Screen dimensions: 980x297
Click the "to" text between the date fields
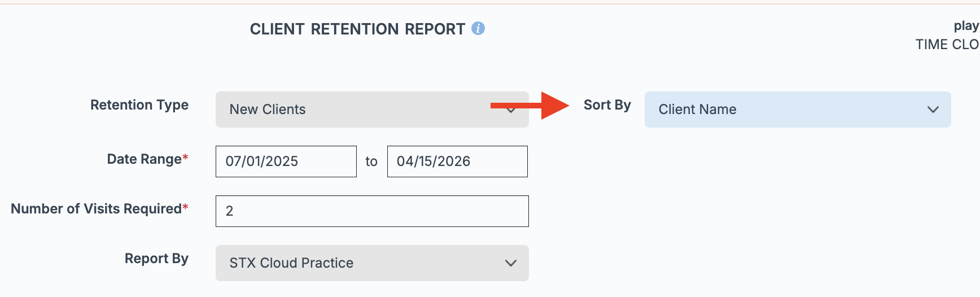pos(371,161)
